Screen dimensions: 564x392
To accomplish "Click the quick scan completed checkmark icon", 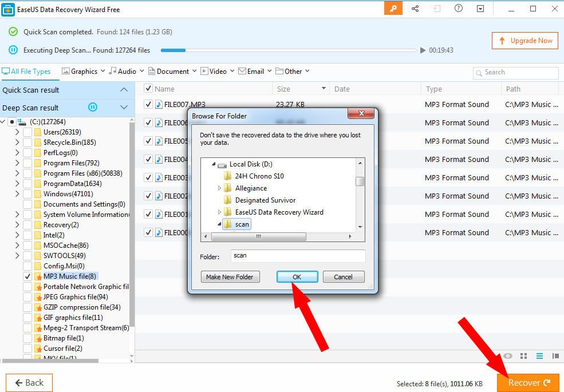I will (13, 31).
